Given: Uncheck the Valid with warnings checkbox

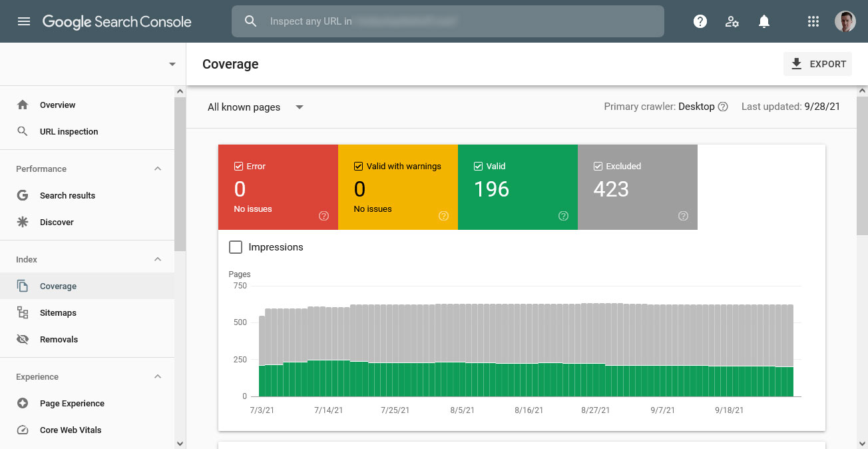Looking at the screenshot, I should (358, 166).
